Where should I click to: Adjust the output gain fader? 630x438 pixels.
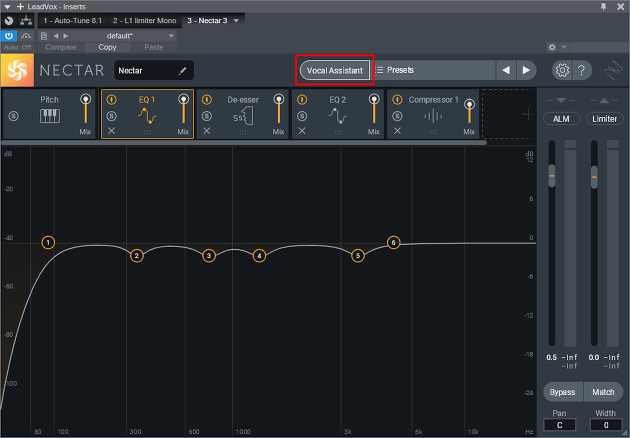click(x=594, y=177)
